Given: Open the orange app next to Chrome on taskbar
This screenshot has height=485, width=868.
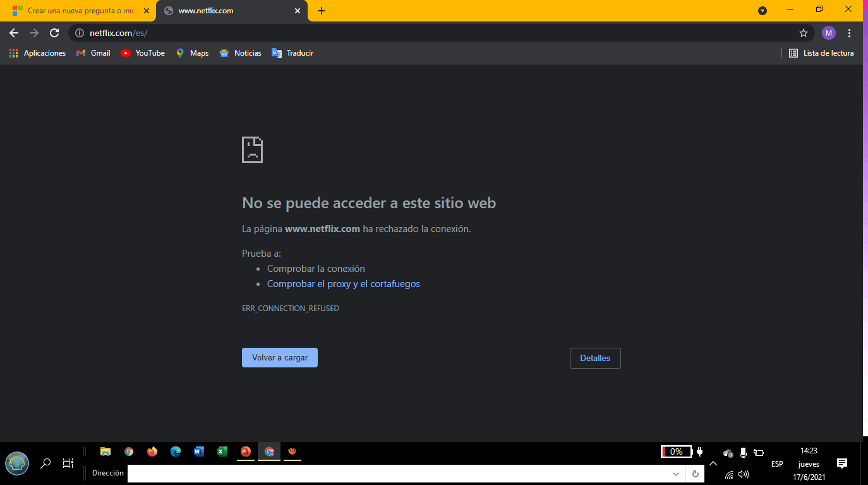Looking at the screenshot, I should [x=292, y=451].
